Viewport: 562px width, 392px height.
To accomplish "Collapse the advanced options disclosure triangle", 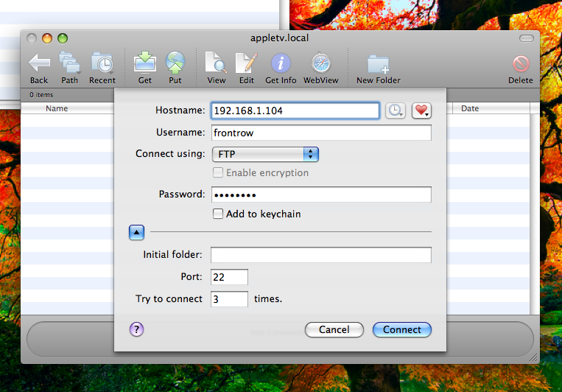I will 136,232.
